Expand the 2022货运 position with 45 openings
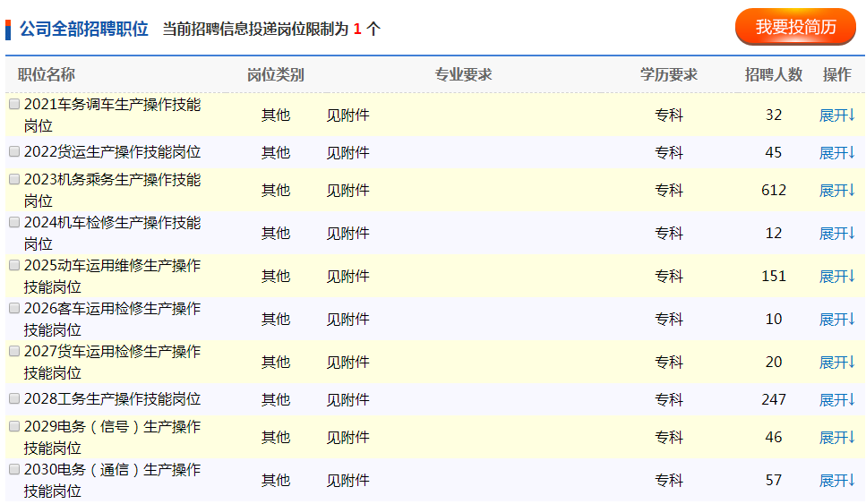Viewport: 866px width, 504px height. (x=837, y=153)
